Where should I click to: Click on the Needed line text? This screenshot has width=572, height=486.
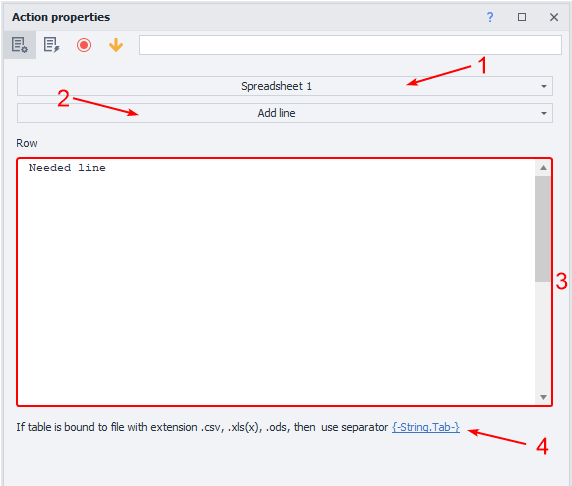tap(67, 168)
